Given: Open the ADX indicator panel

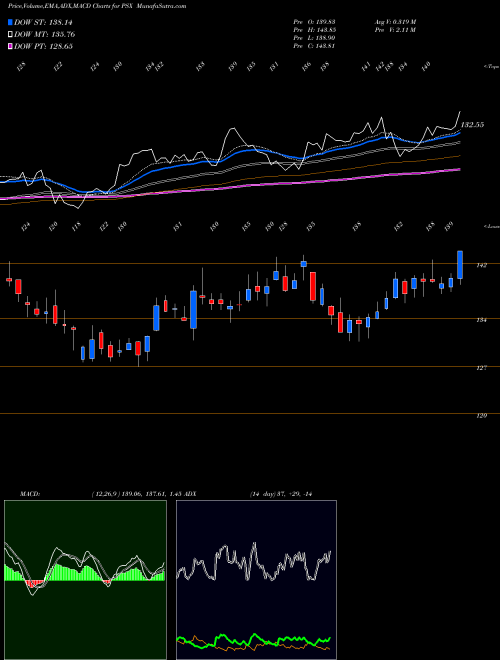Looking at the screenshot, I should [x=256, y=580].
